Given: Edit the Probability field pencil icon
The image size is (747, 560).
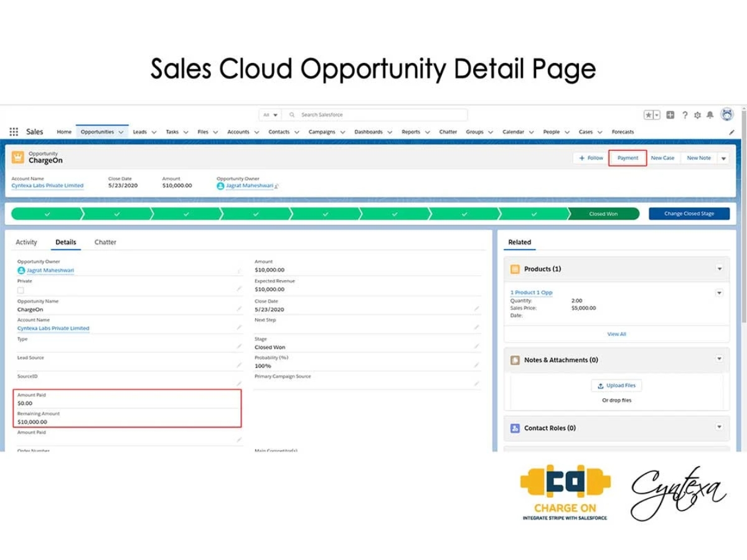Looking at the screenshot, I should 477,365.
